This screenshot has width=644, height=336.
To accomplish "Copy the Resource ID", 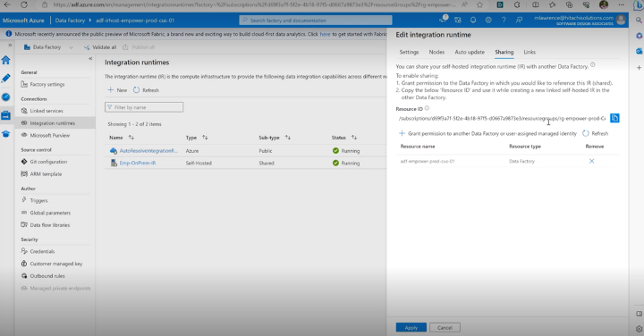I will [614, 118].
